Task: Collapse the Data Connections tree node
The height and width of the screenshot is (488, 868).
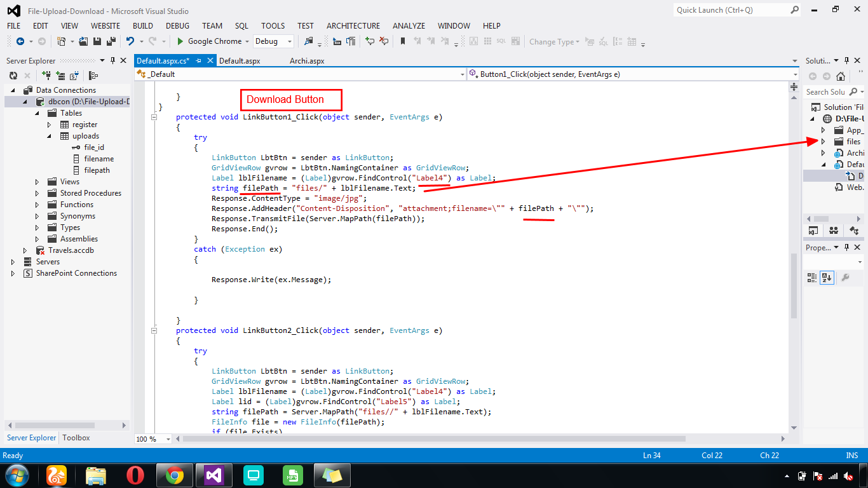Action: [x=13, y=90]
